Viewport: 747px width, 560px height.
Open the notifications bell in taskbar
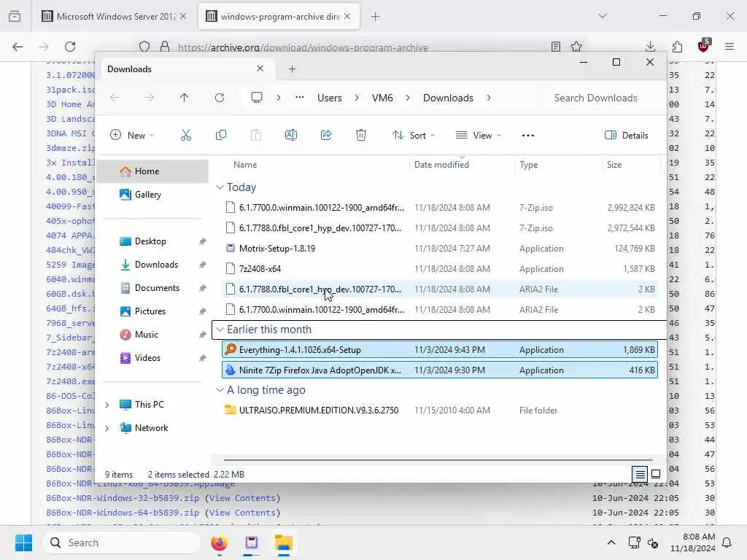(x=727, y=542)
